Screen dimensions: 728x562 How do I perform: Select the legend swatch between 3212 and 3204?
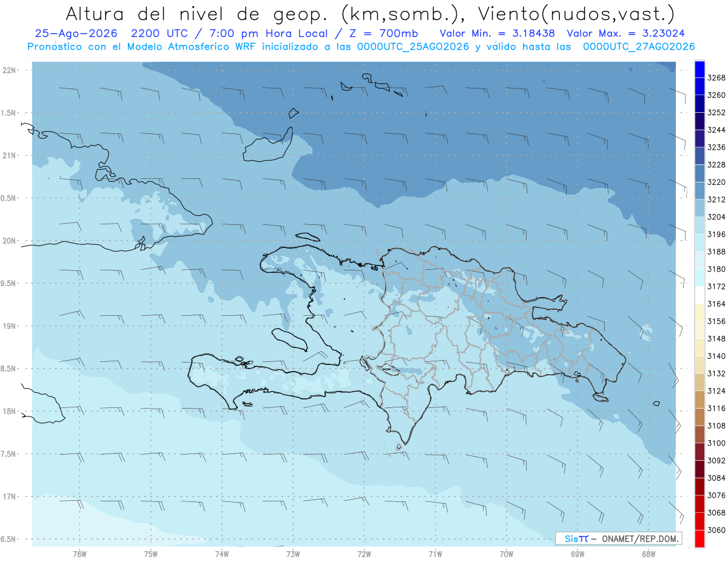[x=699, y=208]
